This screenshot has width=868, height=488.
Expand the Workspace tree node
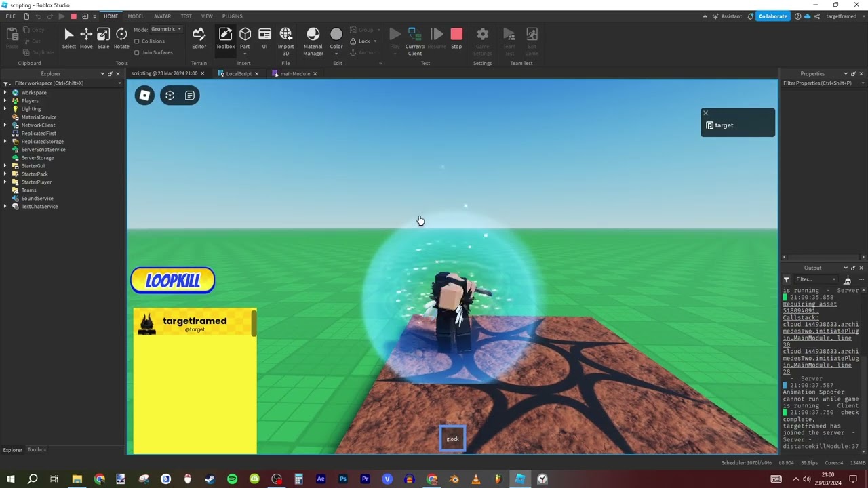(5, 93)
